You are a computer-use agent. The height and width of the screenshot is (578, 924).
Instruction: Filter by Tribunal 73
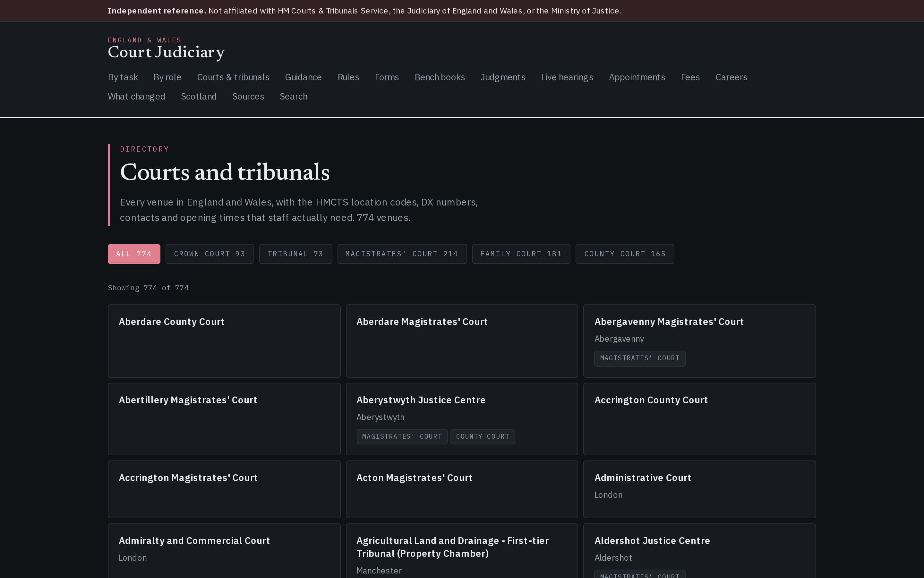(x=295, y=254)
